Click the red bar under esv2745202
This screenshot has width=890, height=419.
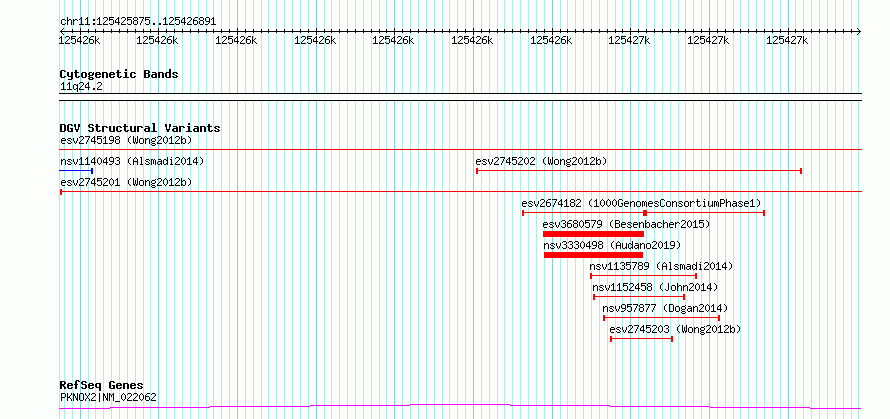[639, 171]
